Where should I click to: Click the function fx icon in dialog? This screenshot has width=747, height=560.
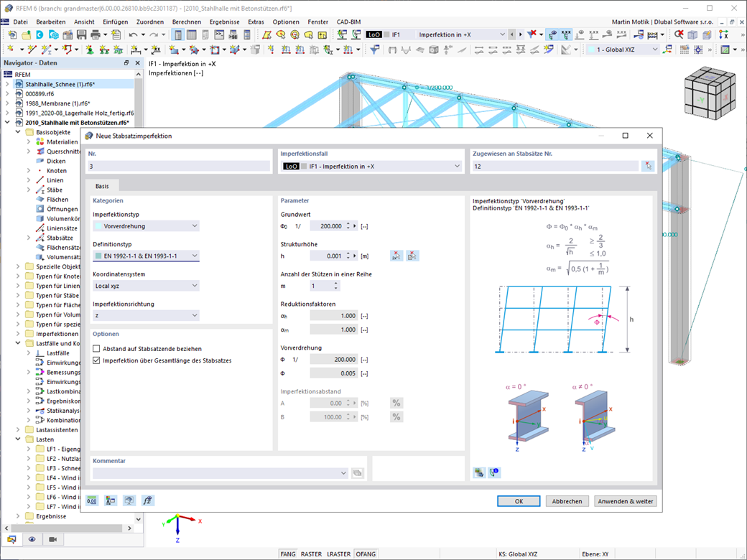coord(148,500)
